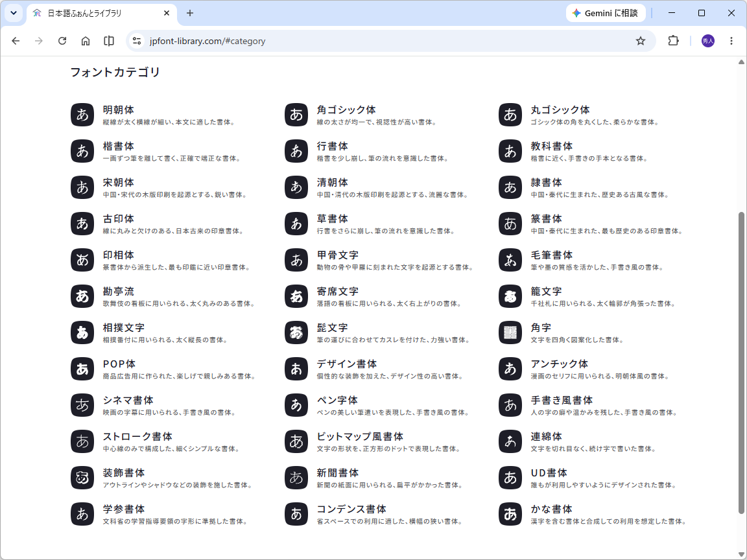Select the 行書体 category icon
Screen dimensions: 747x560
click(x=296, y=151)
